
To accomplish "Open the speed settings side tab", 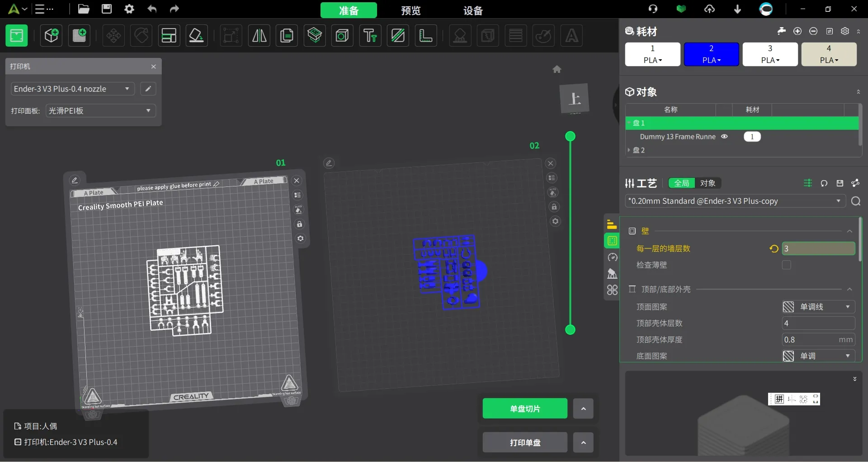I will [612, 257].
